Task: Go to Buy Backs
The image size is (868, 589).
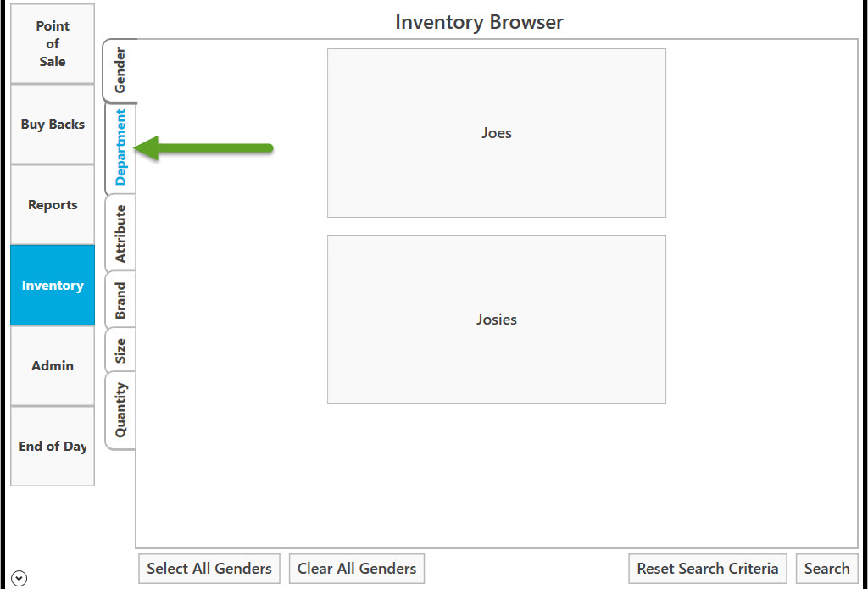Action: (x=53, y=125)
